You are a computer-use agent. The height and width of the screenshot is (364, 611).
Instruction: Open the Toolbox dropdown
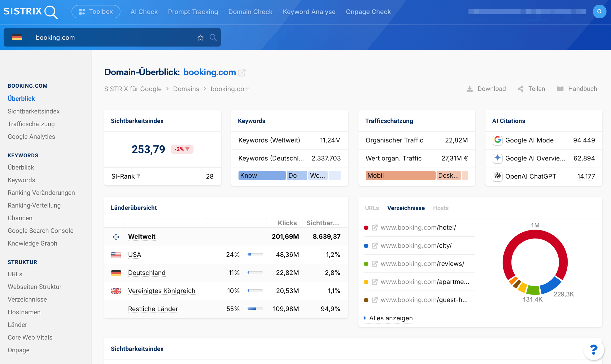tap(96, 11)
